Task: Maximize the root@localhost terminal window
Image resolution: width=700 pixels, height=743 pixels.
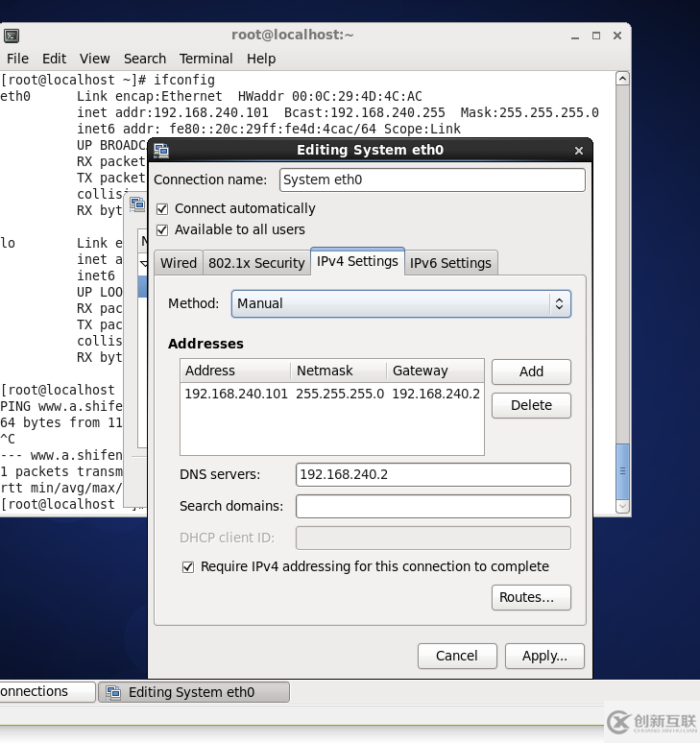Action: (596, 36)
